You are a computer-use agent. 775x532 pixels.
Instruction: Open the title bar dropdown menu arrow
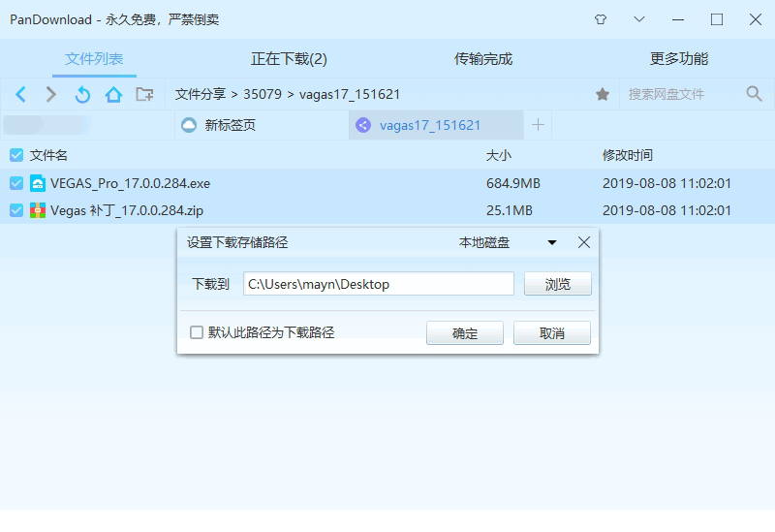[639, 19]
